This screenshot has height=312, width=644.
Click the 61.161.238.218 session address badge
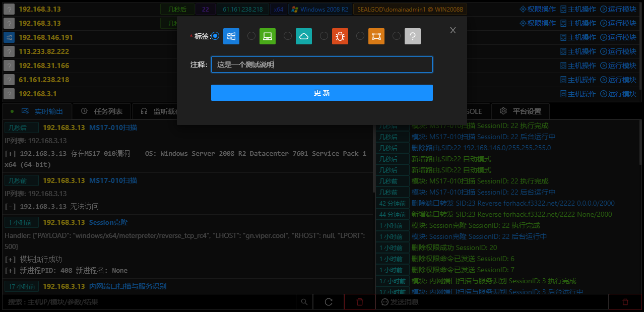click(243, 9)
